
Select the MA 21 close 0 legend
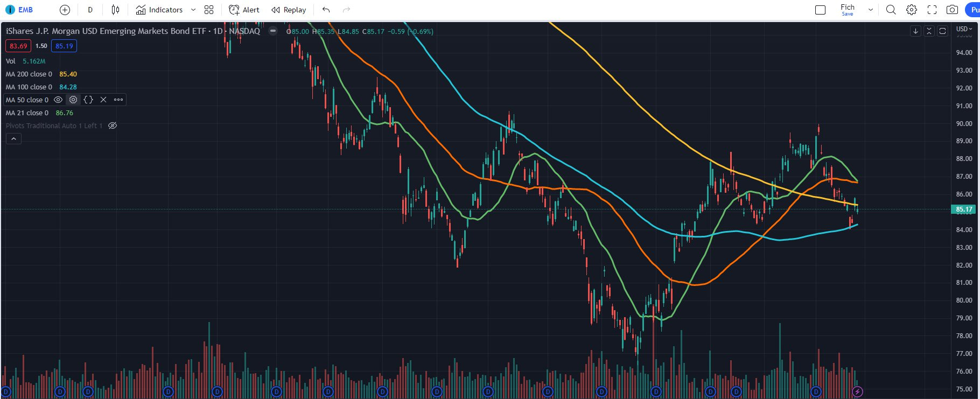(27, 113)
